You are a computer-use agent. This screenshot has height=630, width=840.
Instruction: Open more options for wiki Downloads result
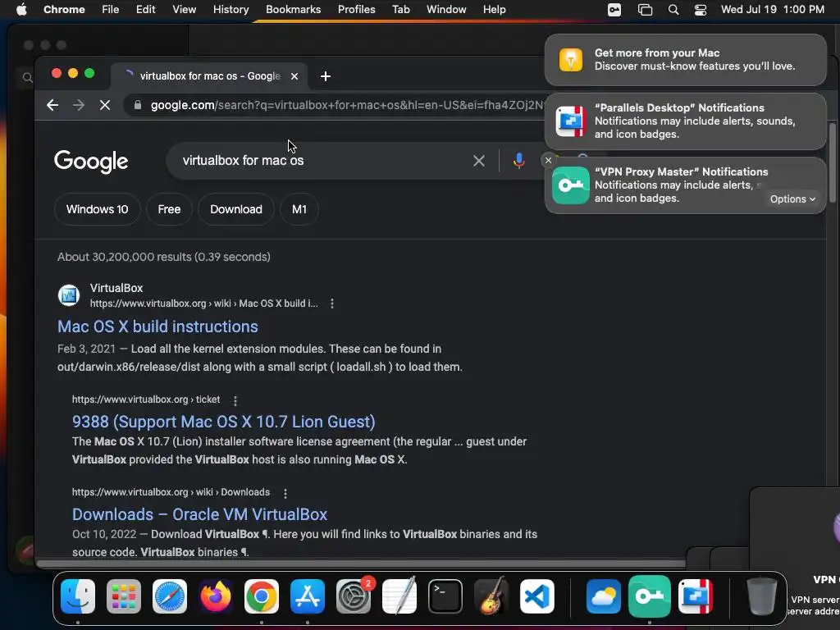[x=285, y=493]
